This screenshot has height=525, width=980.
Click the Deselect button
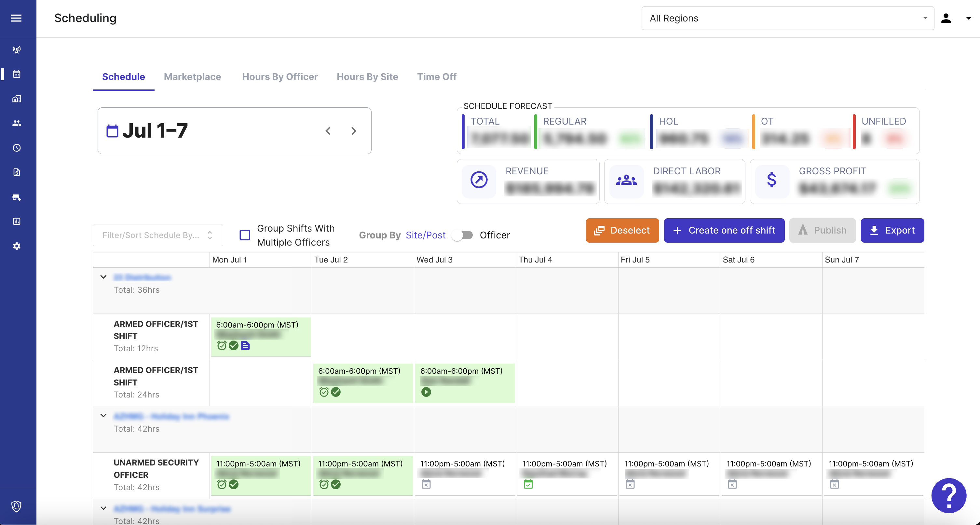622,231
